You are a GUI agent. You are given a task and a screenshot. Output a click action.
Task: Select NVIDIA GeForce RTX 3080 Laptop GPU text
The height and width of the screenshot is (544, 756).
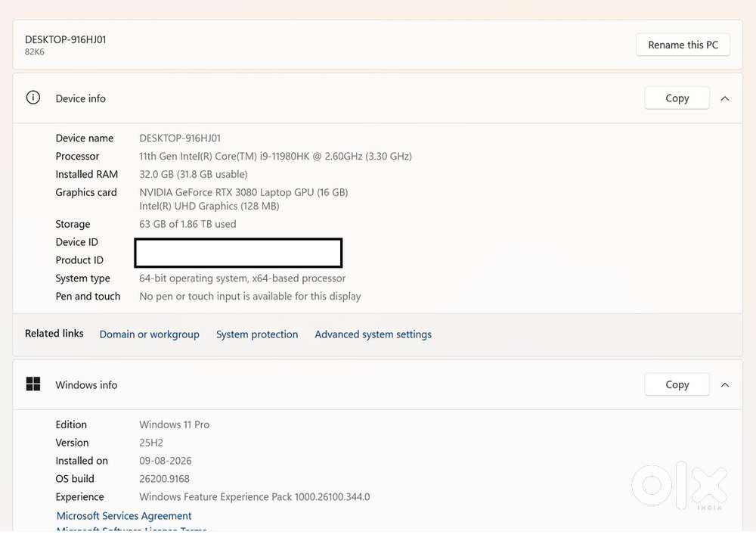tap(243, 192)
